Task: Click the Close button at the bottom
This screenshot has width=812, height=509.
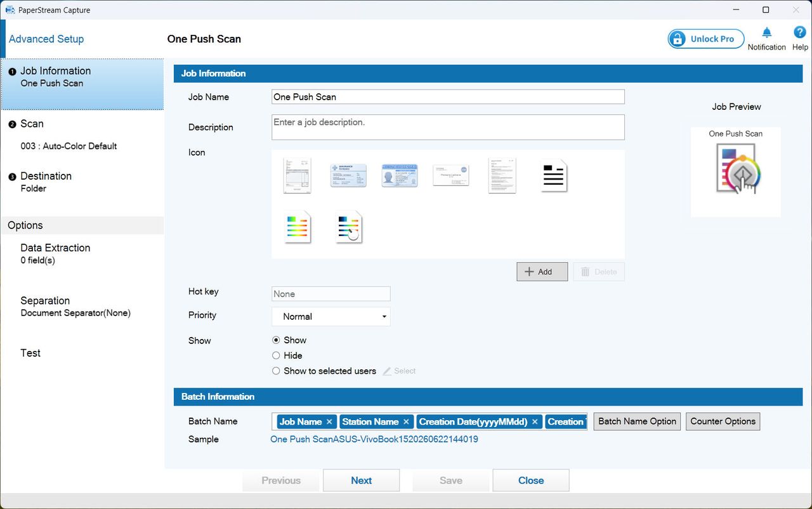Action: coord(531,480)
